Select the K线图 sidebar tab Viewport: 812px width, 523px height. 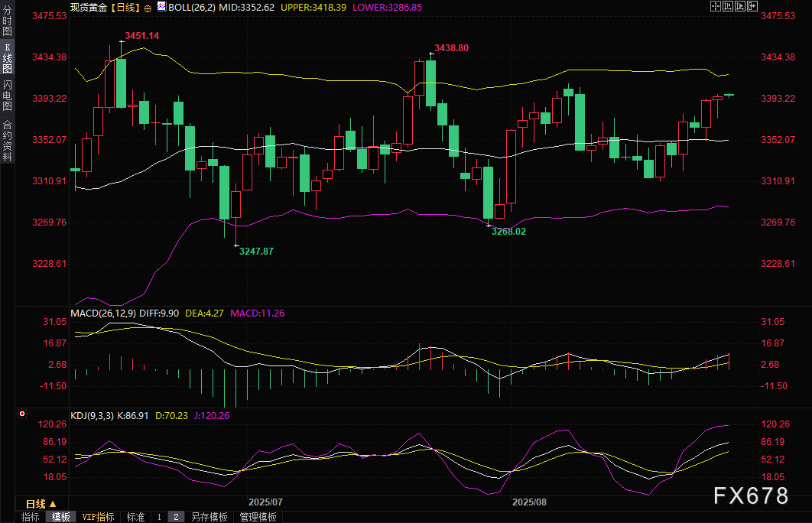click(7, 57)
